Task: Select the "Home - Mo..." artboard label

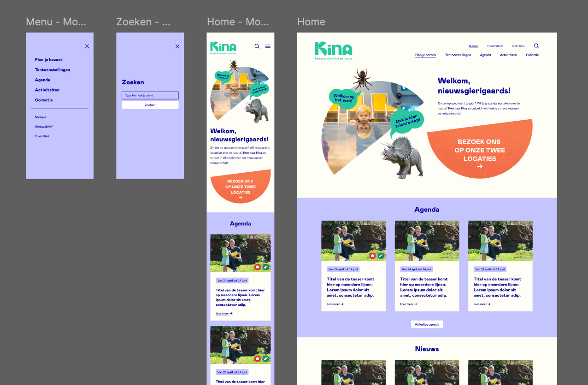Action: 238,22
